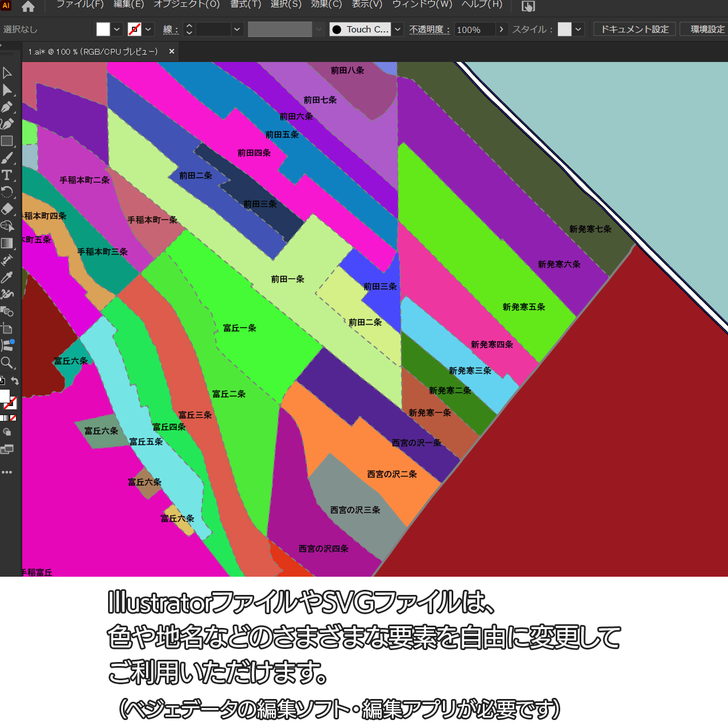Open the 効果(C) menu
Screen dimensions: 728x728
326,5
